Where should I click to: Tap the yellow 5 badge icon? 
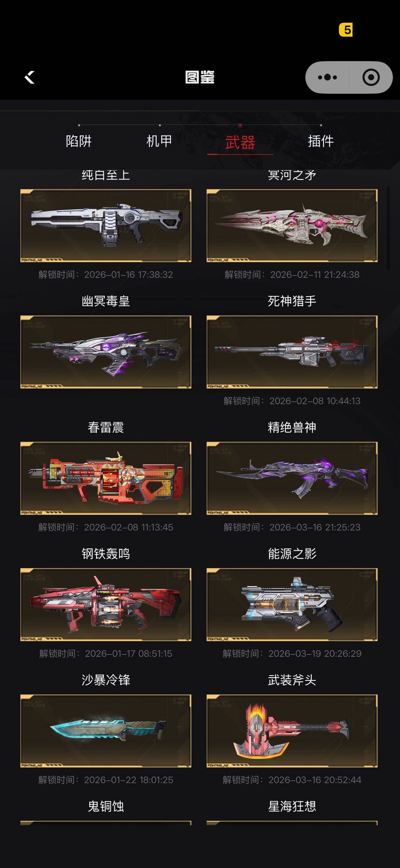(x=346, y=30)
